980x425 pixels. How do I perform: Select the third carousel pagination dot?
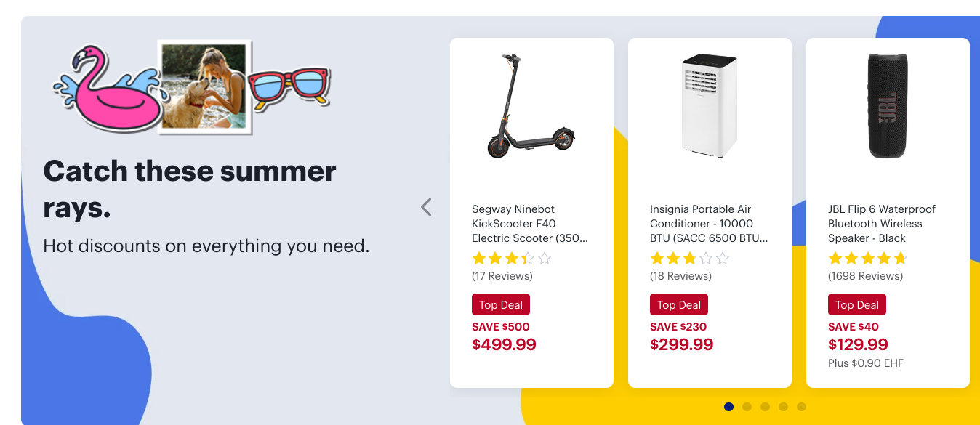tap(766, 407)
